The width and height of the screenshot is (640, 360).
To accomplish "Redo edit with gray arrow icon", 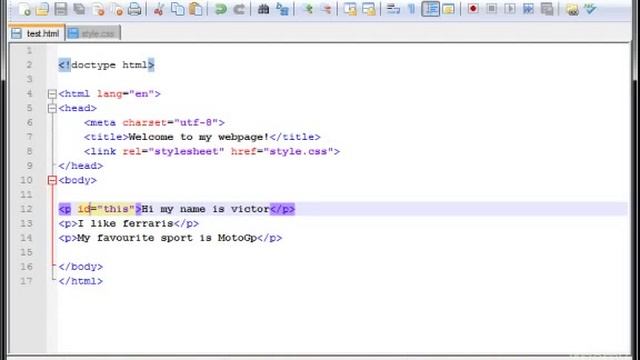I will [x=239, y=9].
